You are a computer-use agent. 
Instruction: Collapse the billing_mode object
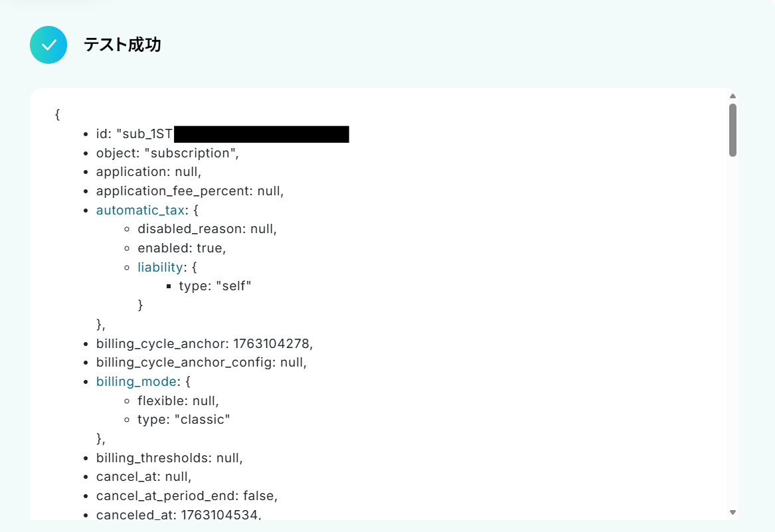point(136,382)
